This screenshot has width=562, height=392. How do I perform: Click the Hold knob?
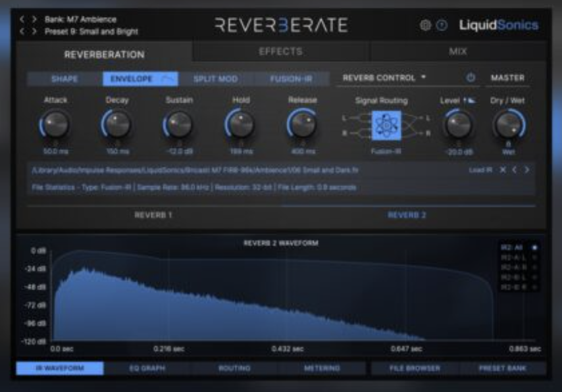click(240, 124)
